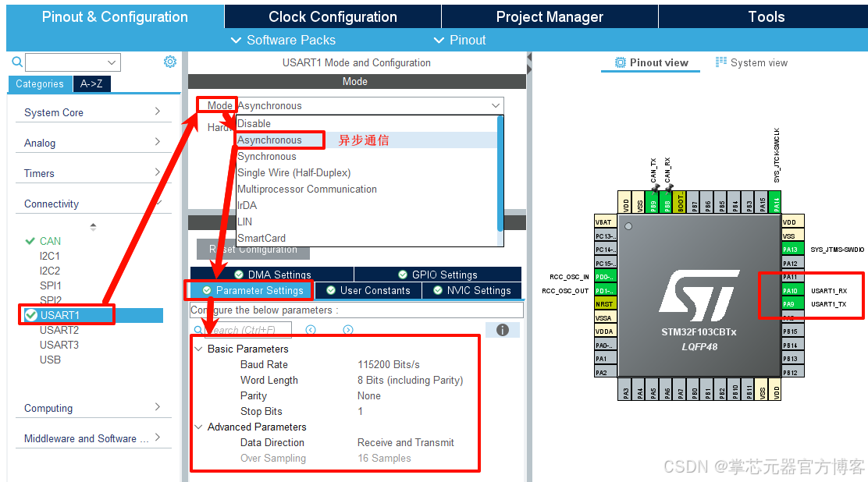Select the Pinout & Configuration tab

(116, 16)
